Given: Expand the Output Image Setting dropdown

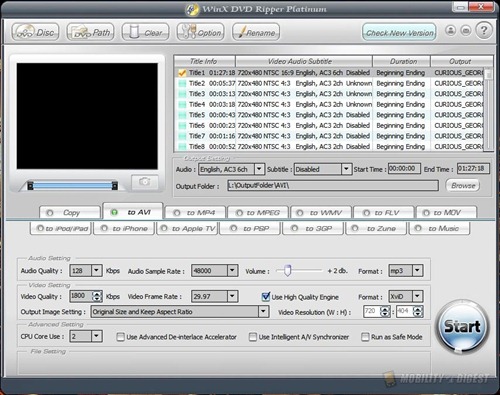Looking at the screenshot, I should click(263, 312).
